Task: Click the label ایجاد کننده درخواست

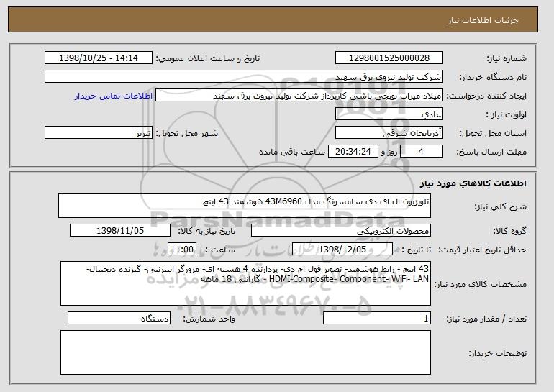Action: coord(486,96)
